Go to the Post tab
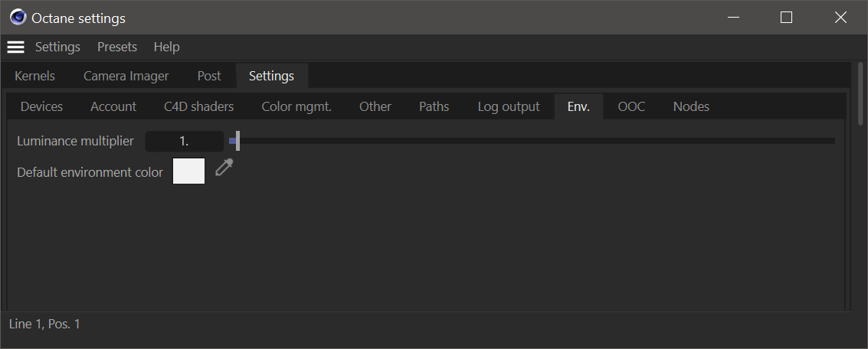The height and width of the screenshot is (349, 868). (x=209, y=77)
